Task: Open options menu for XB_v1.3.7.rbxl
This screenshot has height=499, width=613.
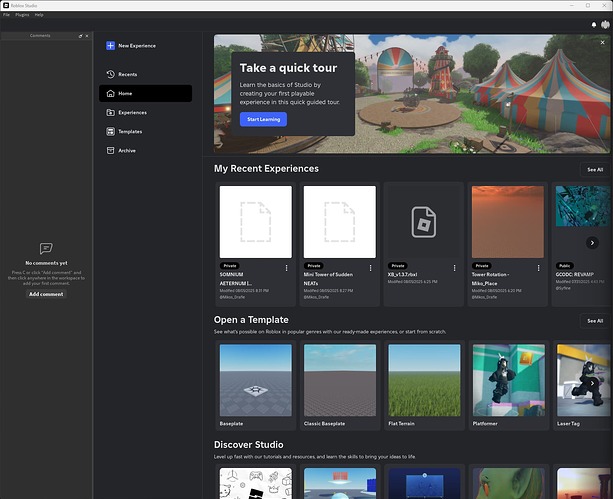Action: [455, 268]
